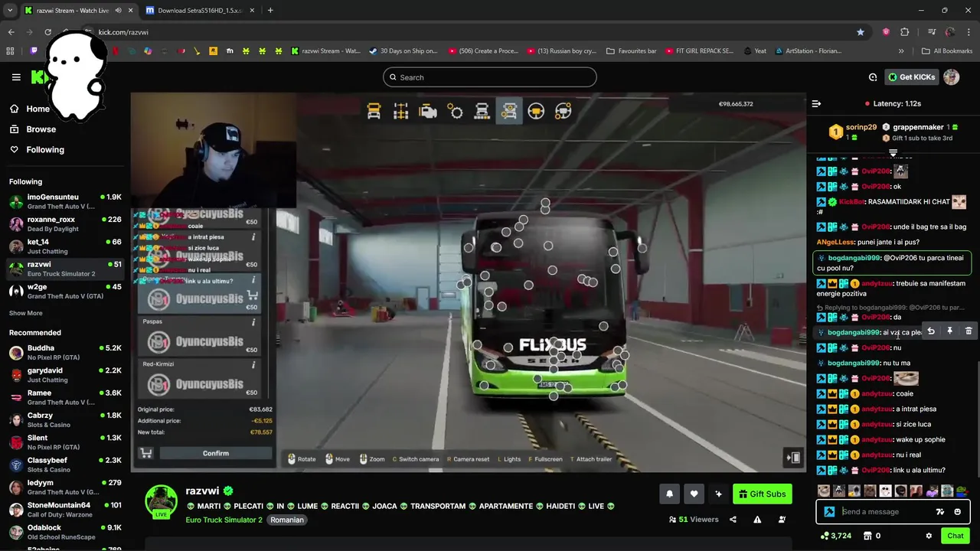Share the stream via share icon

[733, 520]
